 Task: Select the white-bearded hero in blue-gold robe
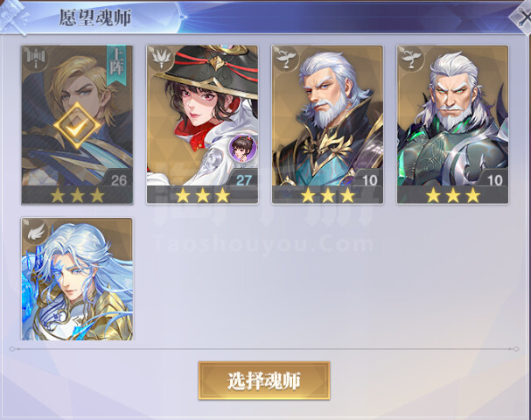(x=327, y=124)
